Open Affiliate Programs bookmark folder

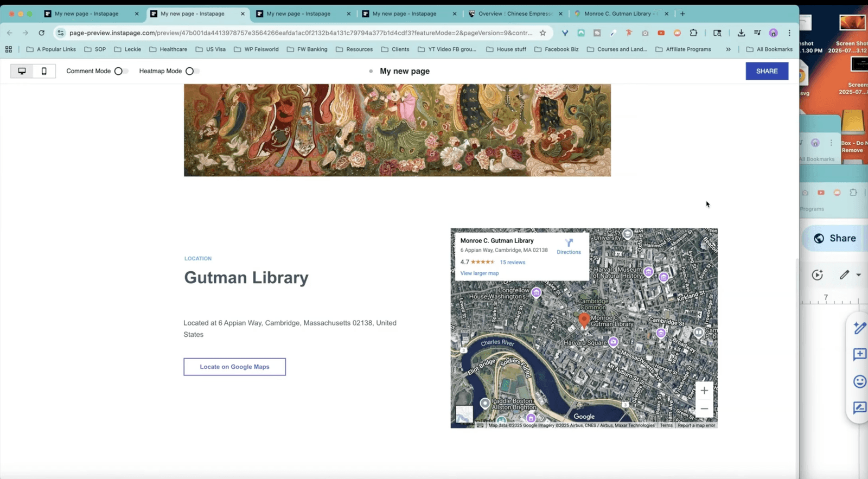[x=683, y=49]
